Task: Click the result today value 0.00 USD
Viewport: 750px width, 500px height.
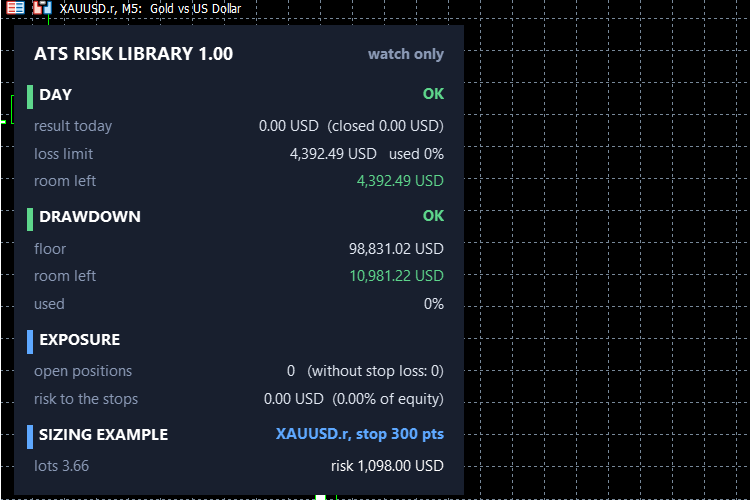Action: 288,126
